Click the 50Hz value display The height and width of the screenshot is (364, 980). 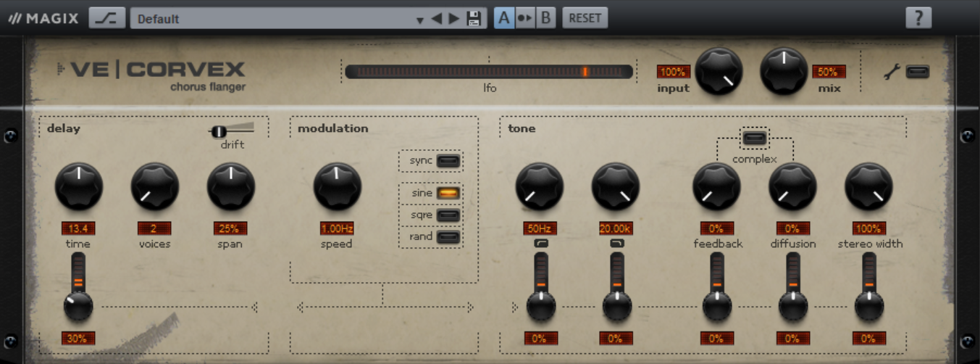[540, 228]
